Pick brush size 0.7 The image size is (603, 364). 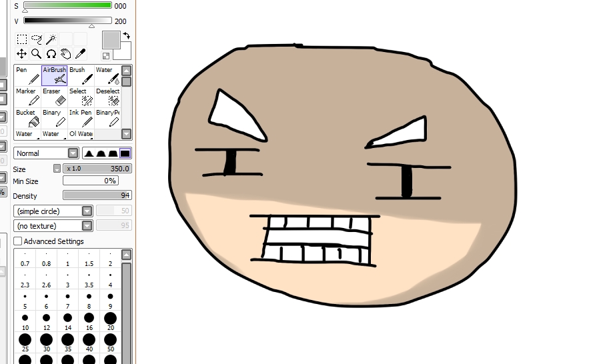coord(25,259)
